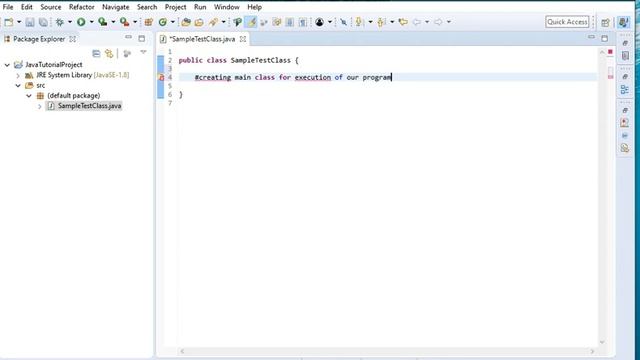
Task: Switch to the Java perspective icon
Action: (623, 22)
